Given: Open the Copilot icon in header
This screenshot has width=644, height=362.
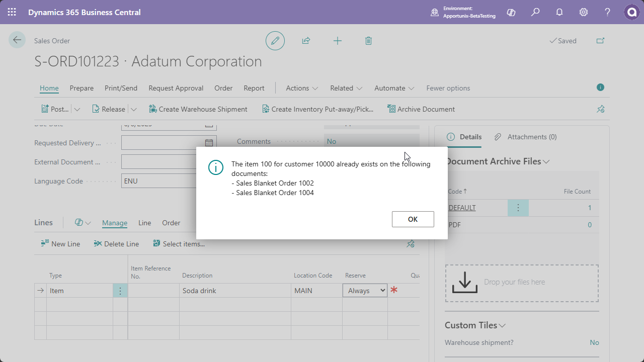Looking at the screenshot, I should point(511,12).
